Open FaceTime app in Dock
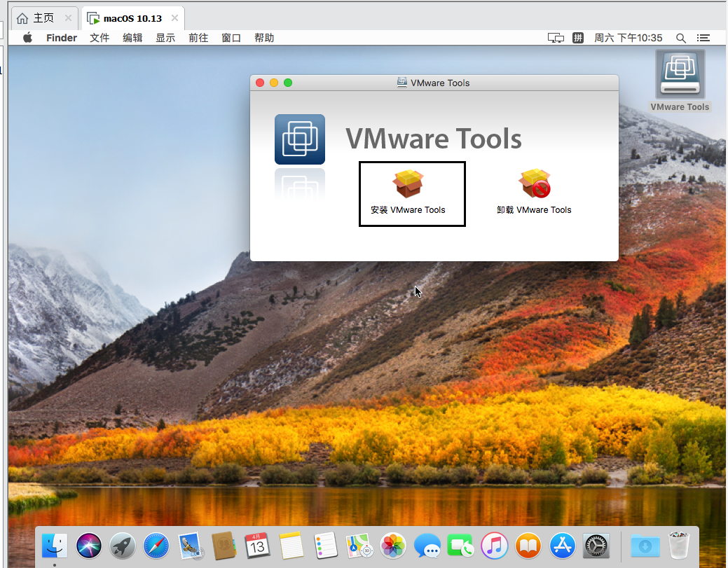 click(x=460, y=546)
